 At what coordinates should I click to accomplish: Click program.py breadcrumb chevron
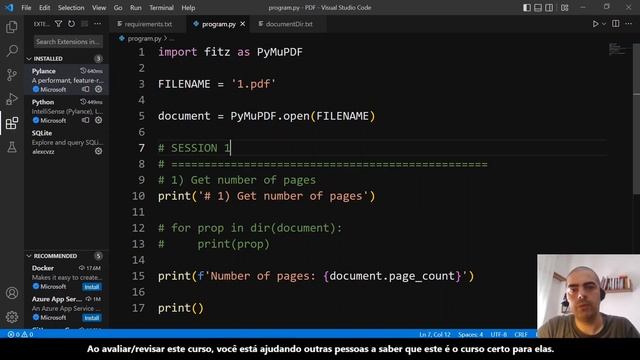click(165, 38)
